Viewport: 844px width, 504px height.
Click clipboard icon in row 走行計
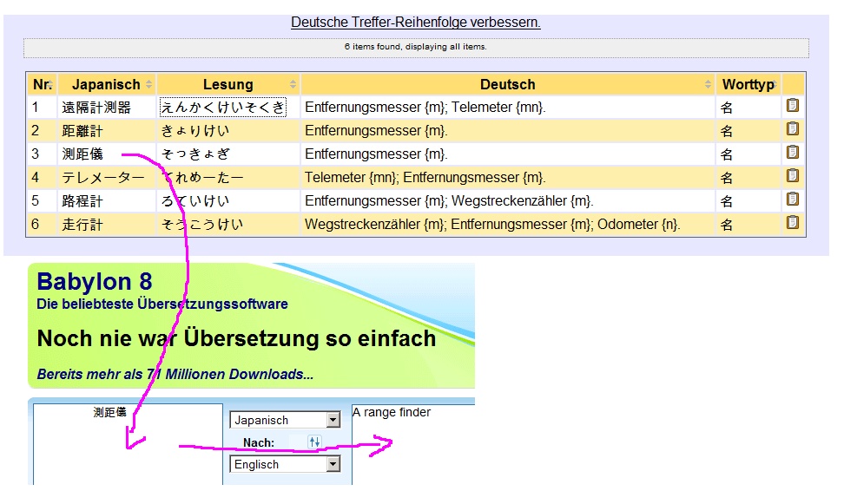[792, 223]
